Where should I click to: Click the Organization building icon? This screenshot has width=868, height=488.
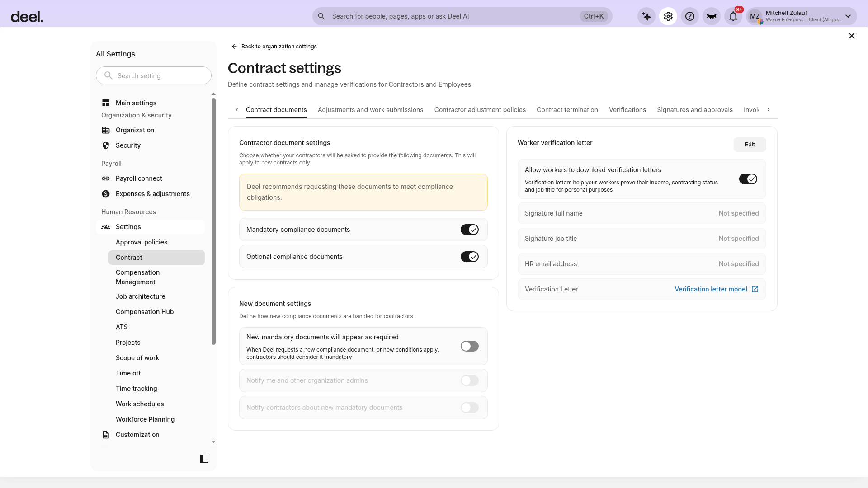pyautogui.click(x=106, y=130)
